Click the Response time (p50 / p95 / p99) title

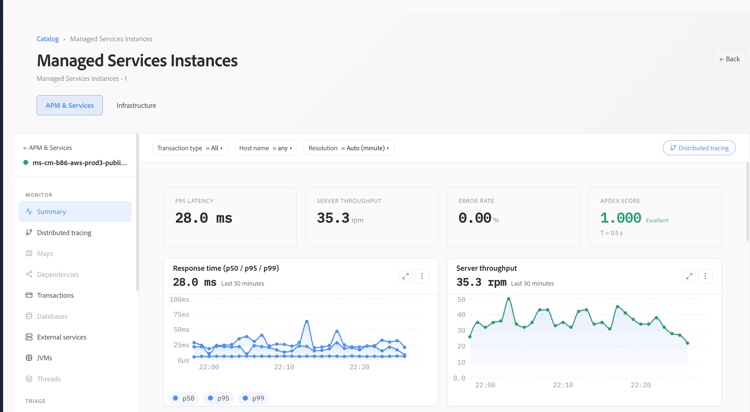tap(226, 268)
